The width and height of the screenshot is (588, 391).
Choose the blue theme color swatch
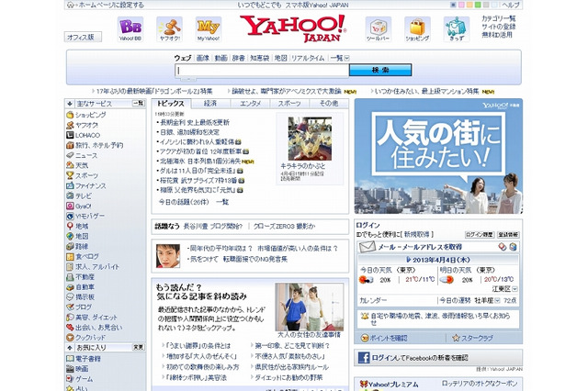(453, 5)
